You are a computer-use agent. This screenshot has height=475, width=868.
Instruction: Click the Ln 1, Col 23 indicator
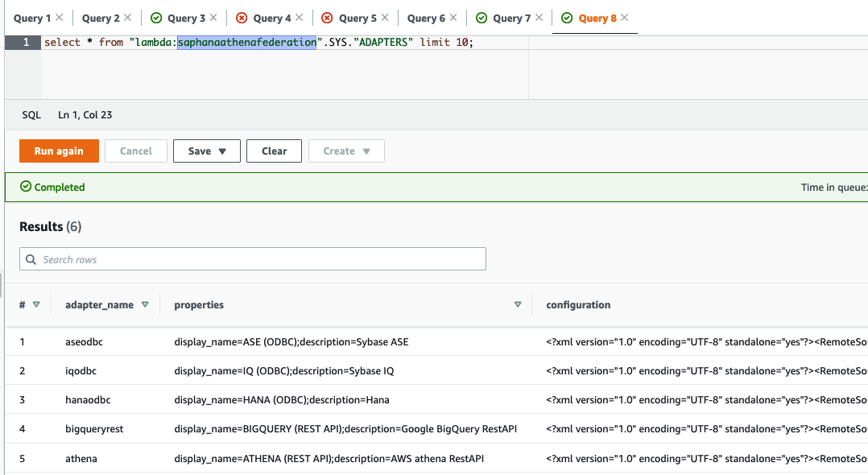(x=85, y=114)
